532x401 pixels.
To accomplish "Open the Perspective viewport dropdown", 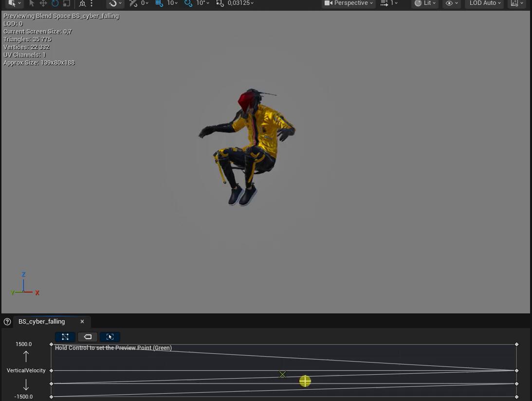I will pos(348,3).
